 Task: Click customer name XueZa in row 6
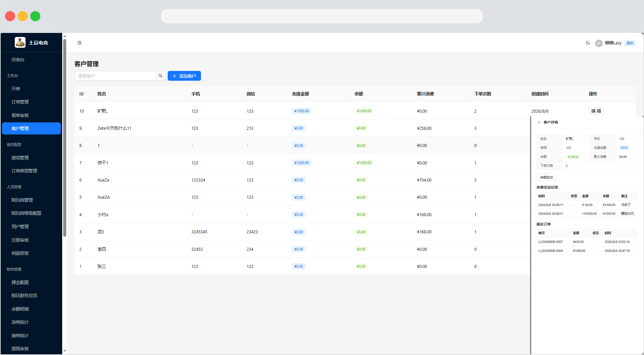point(103,180)
